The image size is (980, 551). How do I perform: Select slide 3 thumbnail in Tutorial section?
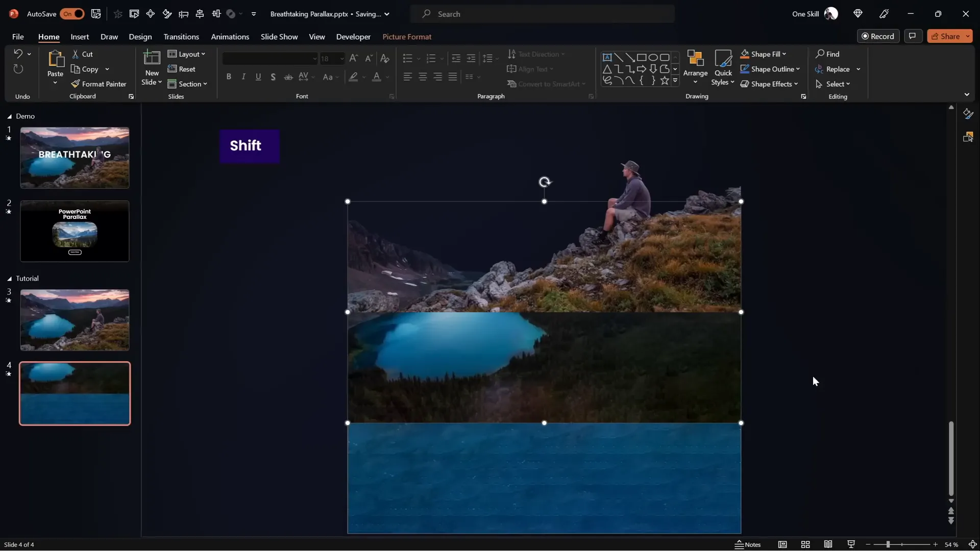(x=74, y=319)
